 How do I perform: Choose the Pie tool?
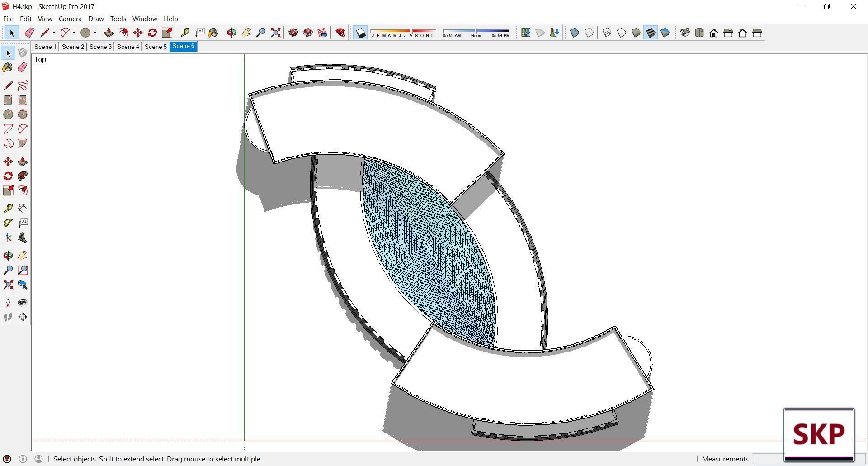(x=23, y=143)
